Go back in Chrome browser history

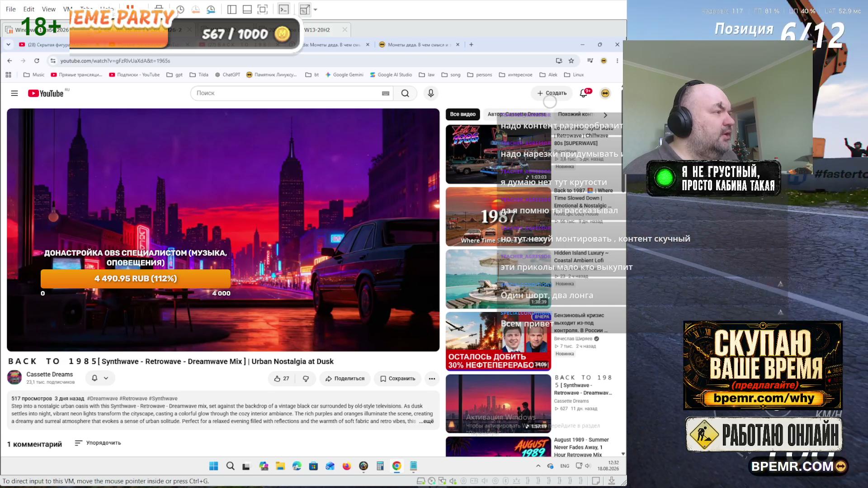tap(9, 61)
